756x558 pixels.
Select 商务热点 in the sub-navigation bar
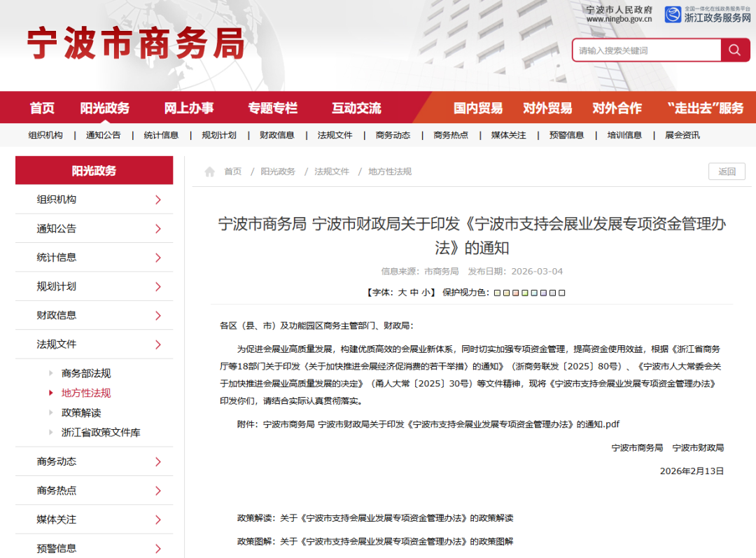coord(451,136)
